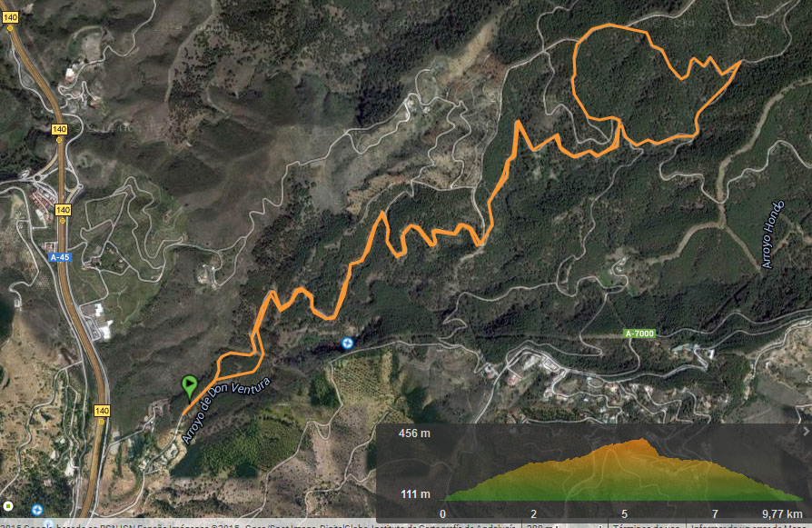Collapse the elevation profile with the chevron
This screenshot has height=528, width=812.
pos(806,432)
